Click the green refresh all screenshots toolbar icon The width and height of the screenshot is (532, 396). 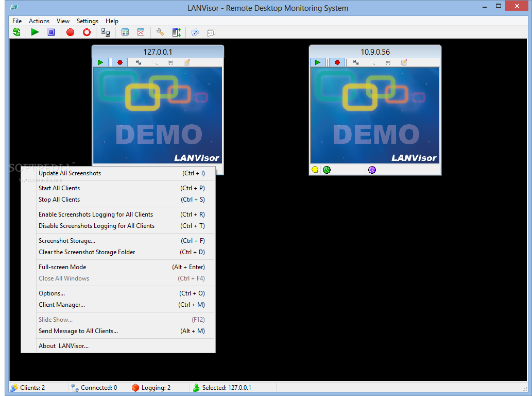pos(16,32)
